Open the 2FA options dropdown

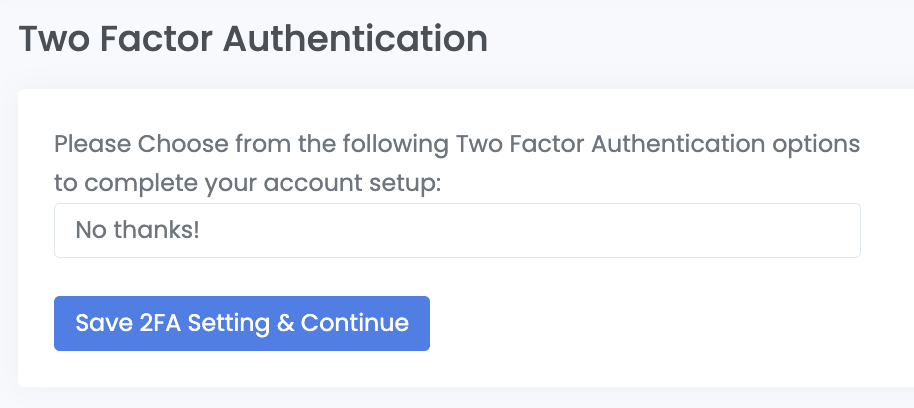click(457, 231)
